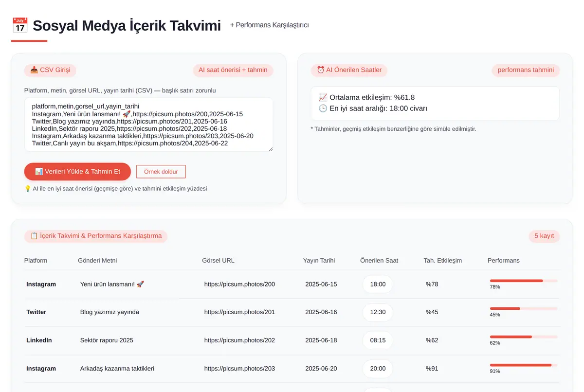Click the 08:15 suggested time pill
The width and height of the screenshot is (584, 392).
click(378, 340)
